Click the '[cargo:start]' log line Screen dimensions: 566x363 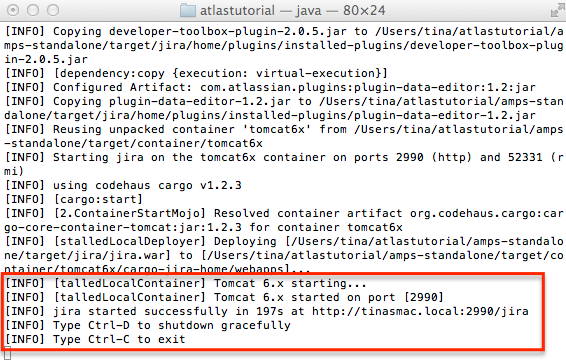coord(73,199)
